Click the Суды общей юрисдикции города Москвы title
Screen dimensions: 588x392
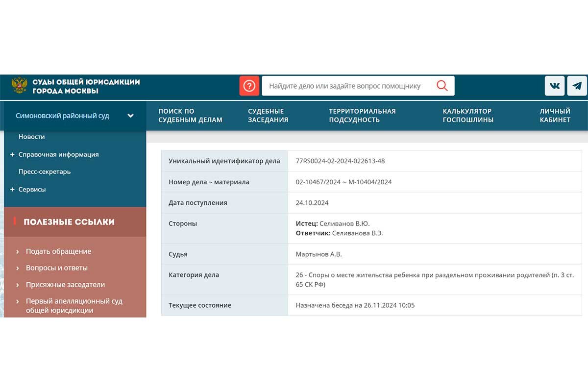pyautogui.click(x=86, y=86)
